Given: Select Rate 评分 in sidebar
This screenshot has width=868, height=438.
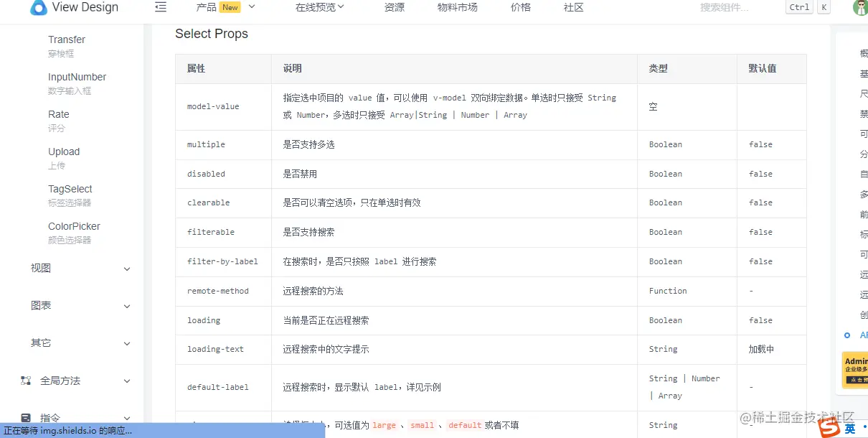Looking at the screenshot, I should coord(59,121).
